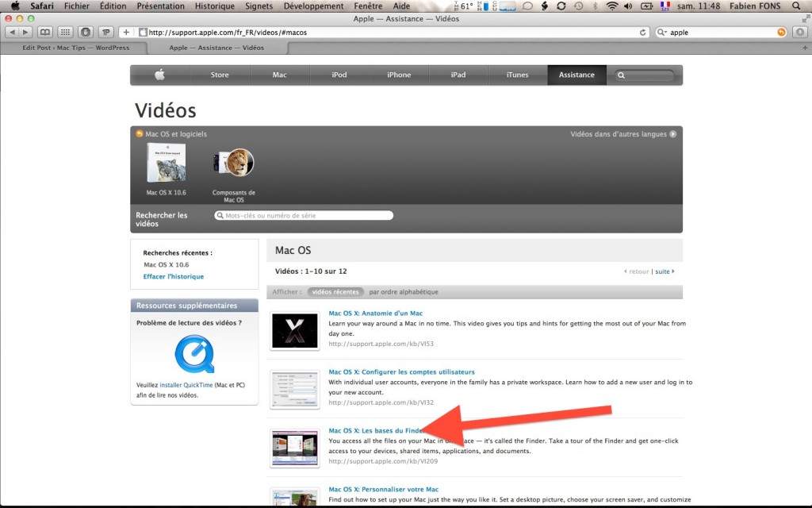Click the sync arrows menu bar icon

coord(561,6)
